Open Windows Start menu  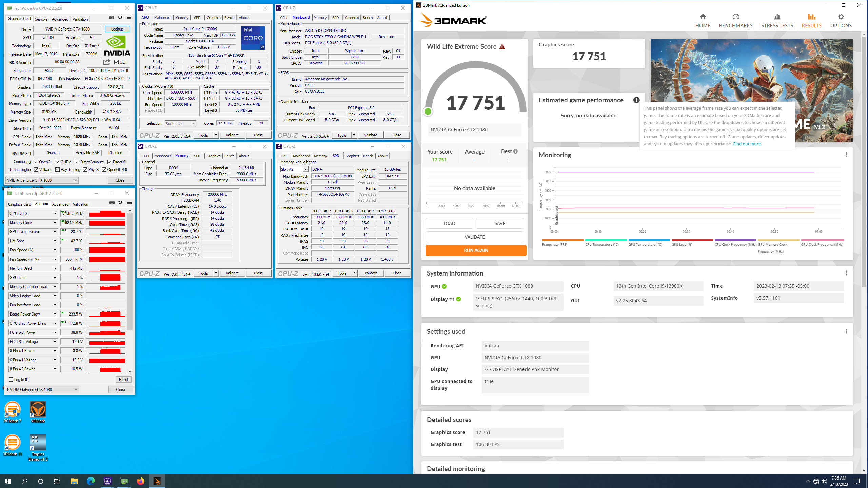point(8,481)
